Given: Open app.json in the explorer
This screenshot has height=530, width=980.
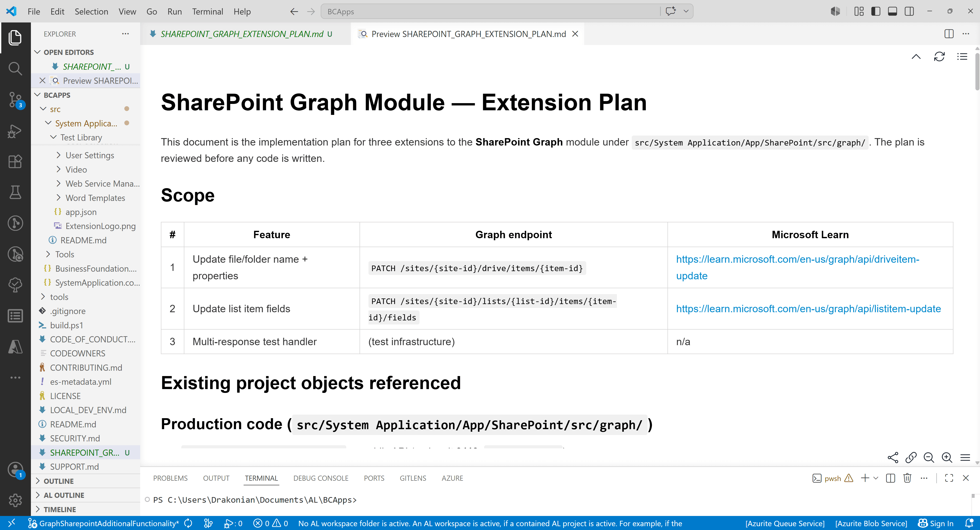Looking at the screenshot, I should [x=81, y=212].
